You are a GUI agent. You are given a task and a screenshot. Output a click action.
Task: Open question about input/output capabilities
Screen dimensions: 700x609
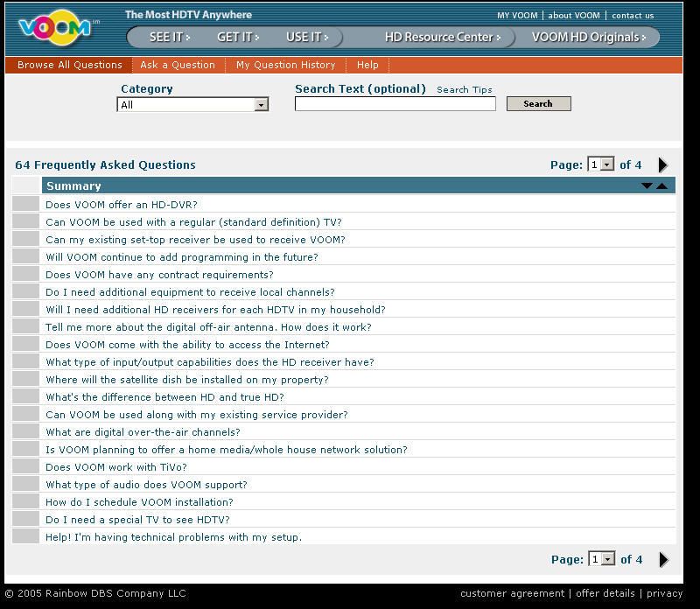click(x=210, y=362)
